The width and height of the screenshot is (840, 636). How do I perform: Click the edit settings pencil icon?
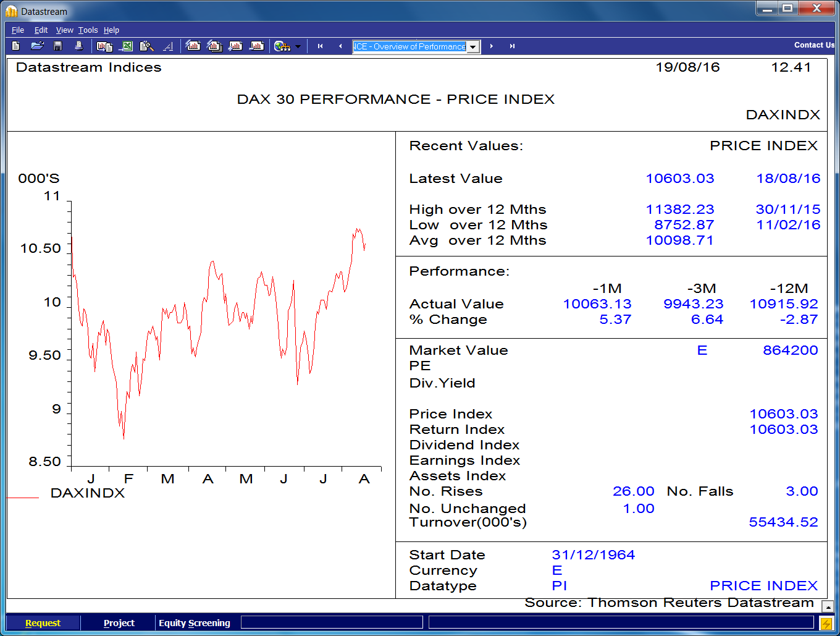[147, 46]
